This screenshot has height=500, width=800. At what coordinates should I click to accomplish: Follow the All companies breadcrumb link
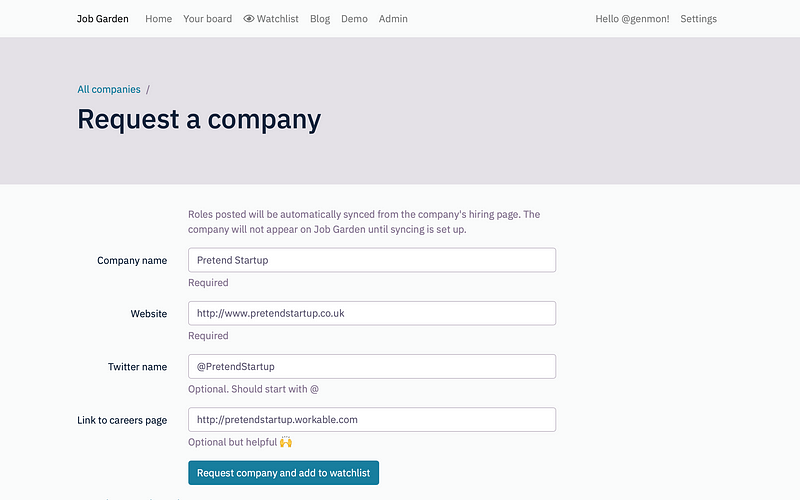(x=109, y=89)
